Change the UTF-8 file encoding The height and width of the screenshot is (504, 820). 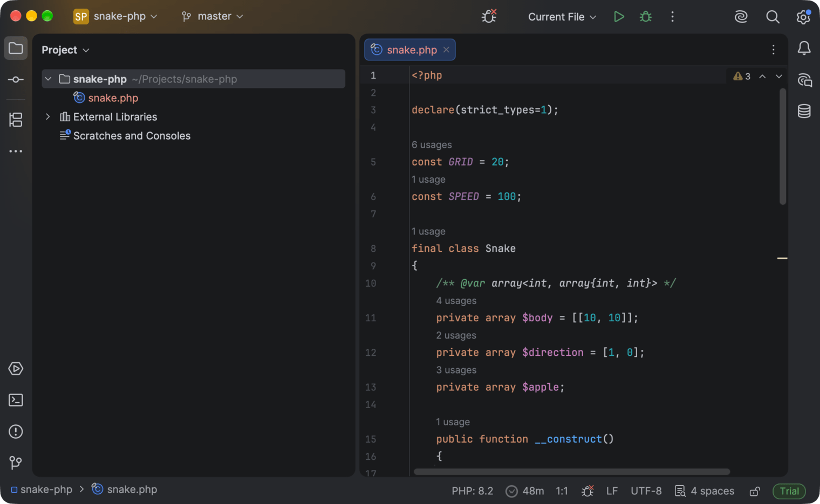pos(646,491)
